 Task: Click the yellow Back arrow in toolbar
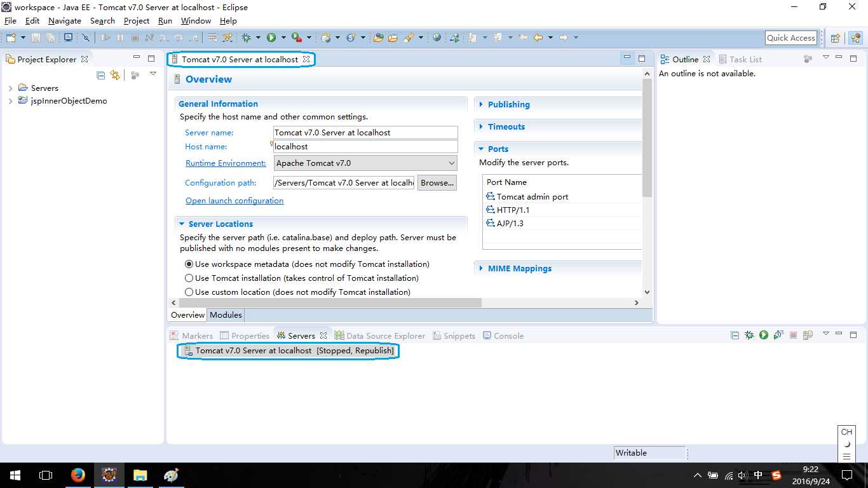coord(538,37)
